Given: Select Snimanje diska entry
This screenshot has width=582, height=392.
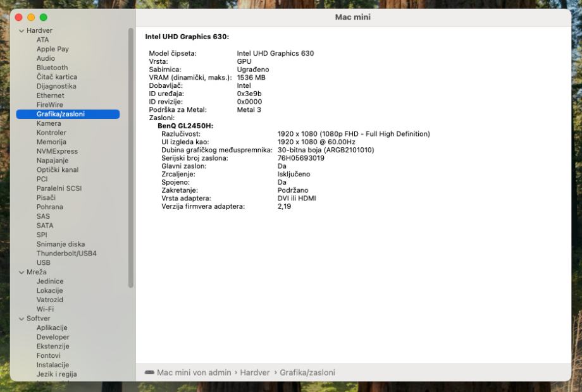Looking at the screenshot, I should point(61,244).
